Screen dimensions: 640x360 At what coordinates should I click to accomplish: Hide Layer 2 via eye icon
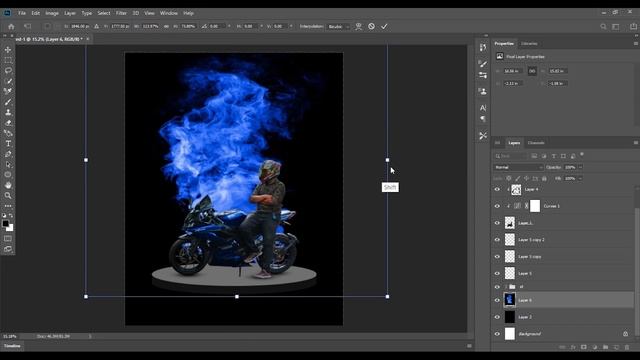pos(497,317)
